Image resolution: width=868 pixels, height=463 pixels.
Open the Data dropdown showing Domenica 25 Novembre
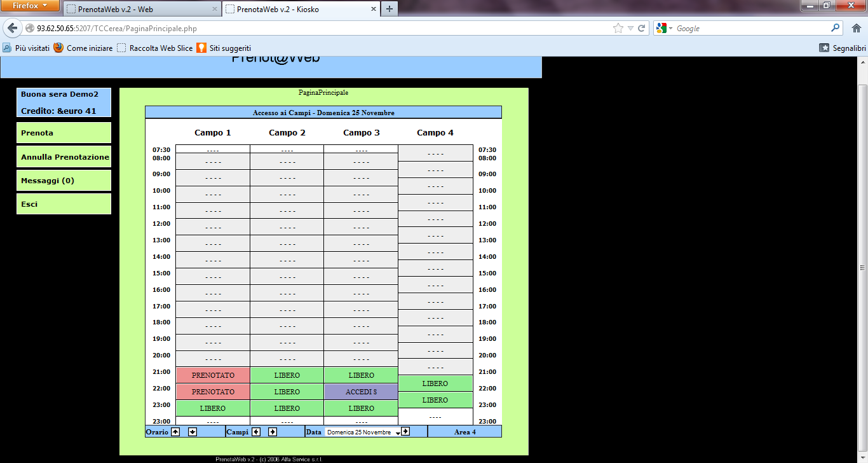coord(363,432)
